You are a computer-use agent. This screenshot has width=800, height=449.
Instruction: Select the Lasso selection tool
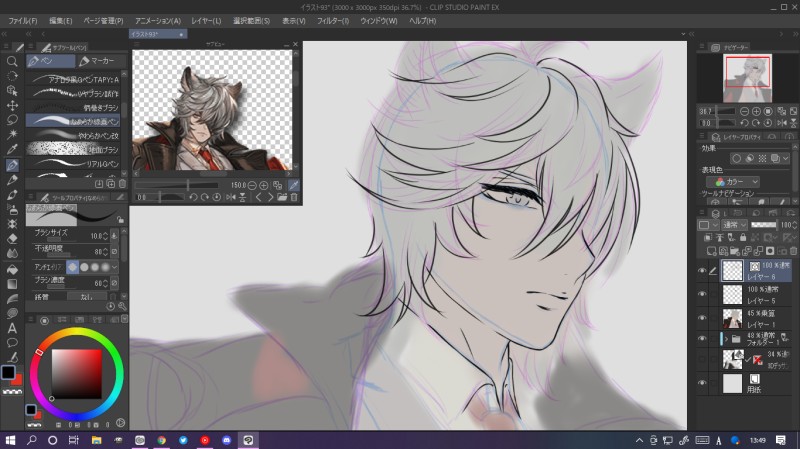(x=12, y=120)
